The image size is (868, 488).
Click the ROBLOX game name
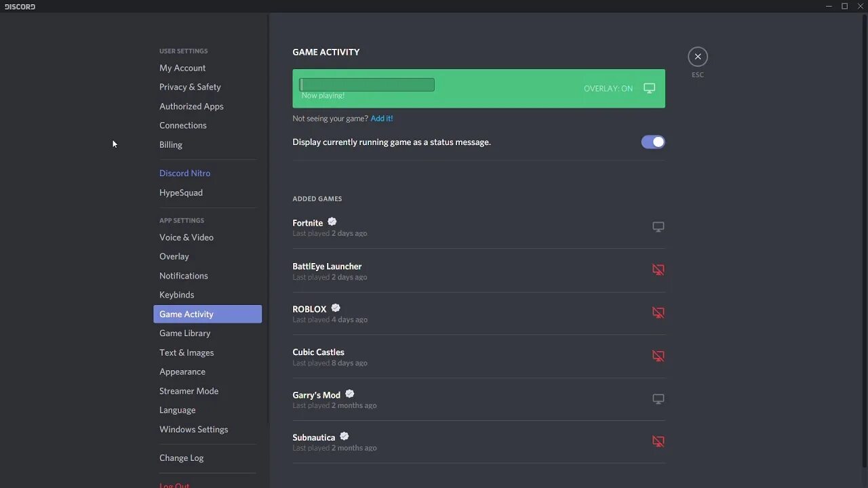[309, 309]
